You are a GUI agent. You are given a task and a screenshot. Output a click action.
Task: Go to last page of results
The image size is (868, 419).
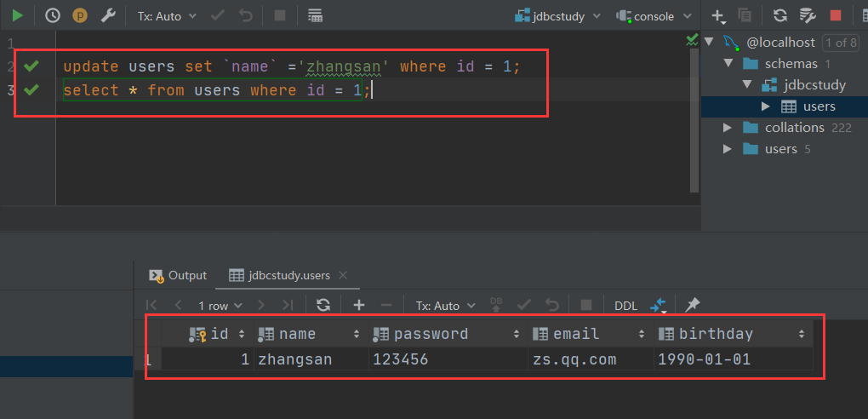(x=288, y=305)
